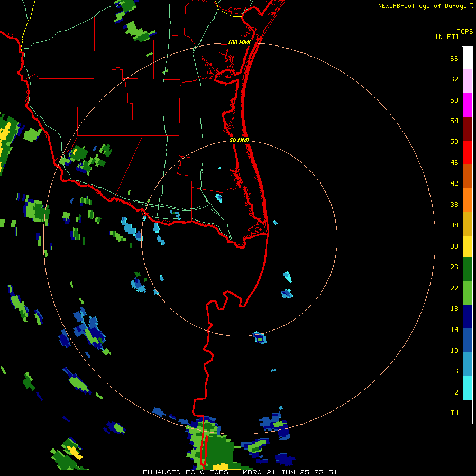The width and height of the screenshot is (476, 476).
Task: Click the yellow swatch in the legend
Action: [x=467, y=246]
